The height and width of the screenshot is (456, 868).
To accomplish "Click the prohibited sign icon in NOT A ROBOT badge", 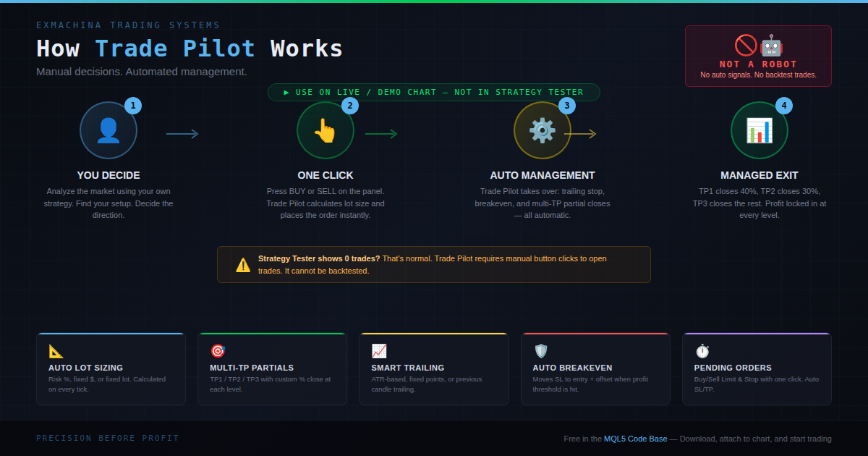I will pyautogui.click(x=746, y=46).
